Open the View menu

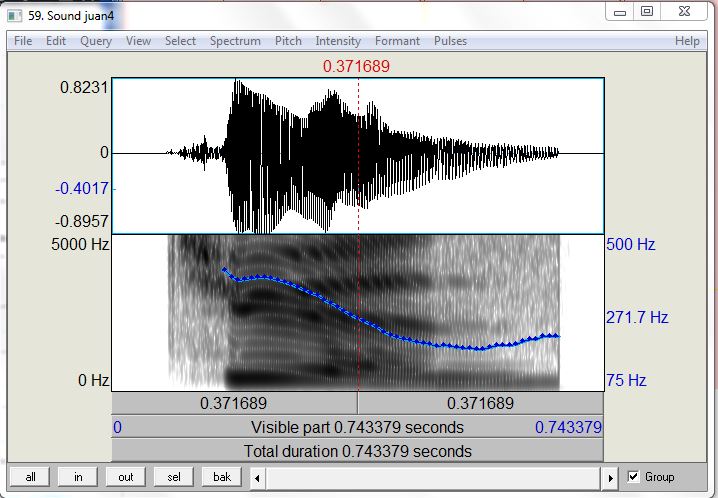tap(138, 41)
